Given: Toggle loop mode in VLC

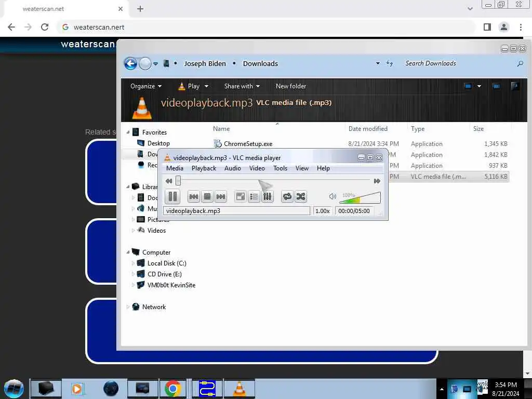Looking at the screenshot, I should click(x=287, y=196).
